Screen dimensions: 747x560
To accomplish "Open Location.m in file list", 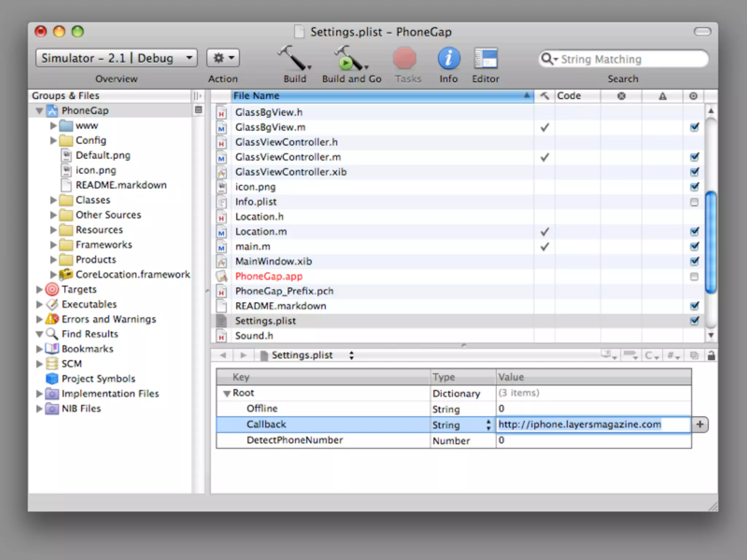I will point(261,232).
